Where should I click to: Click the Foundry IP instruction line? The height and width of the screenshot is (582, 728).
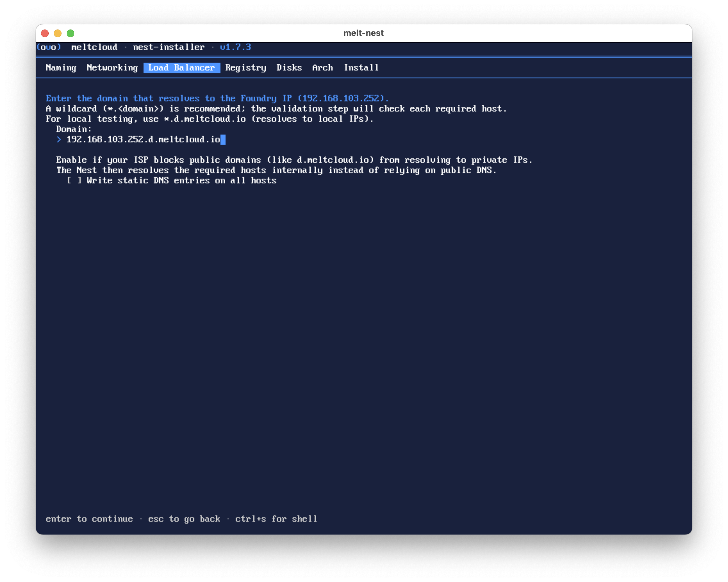click(217, 99)
